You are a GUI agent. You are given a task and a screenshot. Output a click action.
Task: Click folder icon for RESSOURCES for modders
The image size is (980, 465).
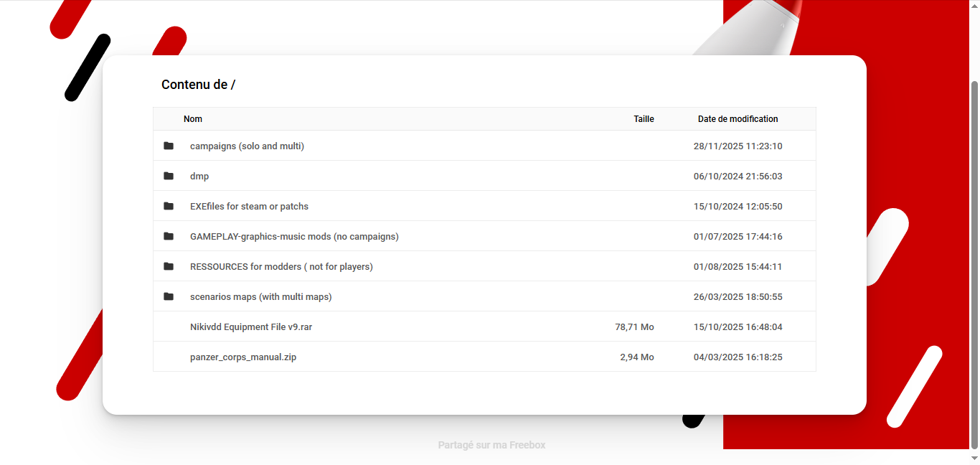pos(169,267)
